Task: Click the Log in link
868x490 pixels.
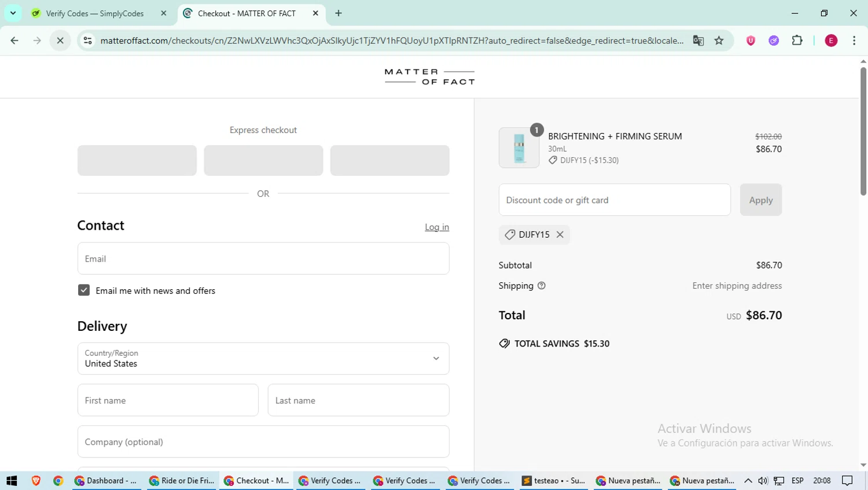Action: [x=437, y=227]
